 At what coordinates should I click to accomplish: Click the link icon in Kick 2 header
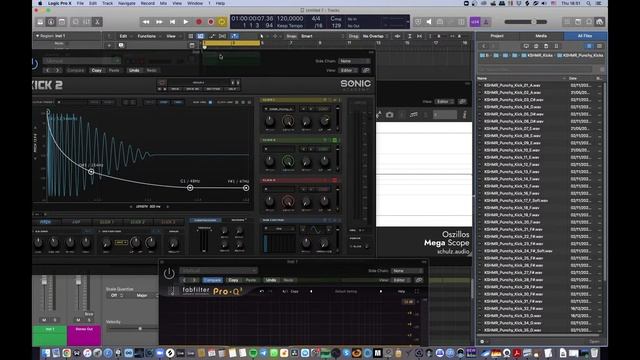pyautogui.click(x=366, y=70)
